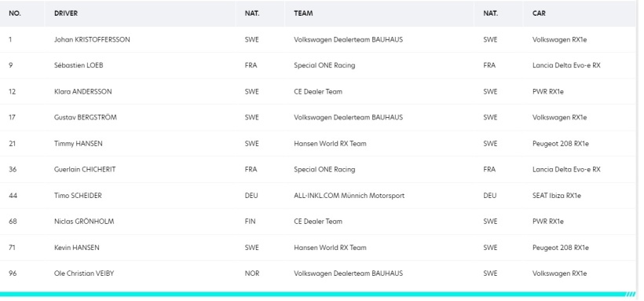Open Timmy HANSEN driver entry
The width and height of the screenshot is (644, 301).
[79, 144]
